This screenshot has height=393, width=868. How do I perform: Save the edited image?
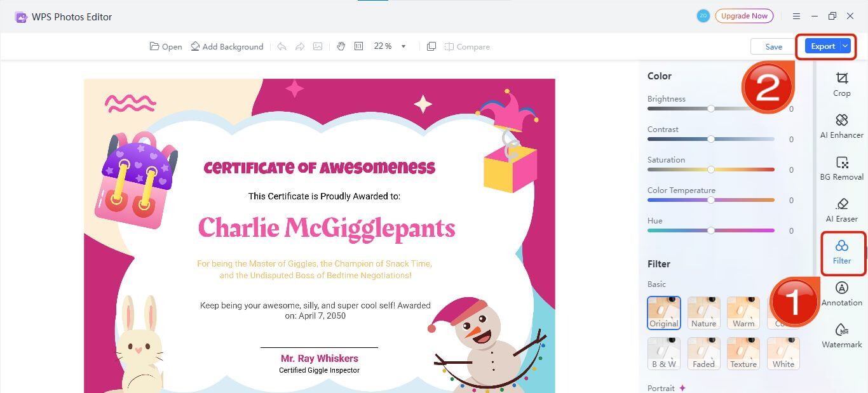773,46
